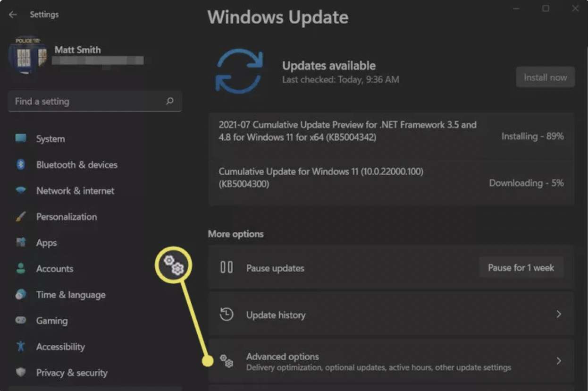Click the Accounts person icon
The height and width of the screenshot is (391, 588).
(x=21, y=269)
